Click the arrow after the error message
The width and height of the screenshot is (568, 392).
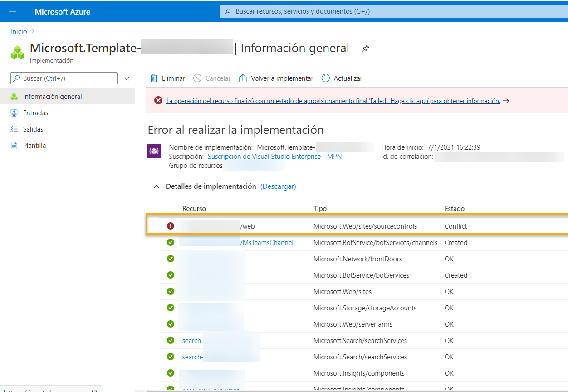tap(506, 101)
